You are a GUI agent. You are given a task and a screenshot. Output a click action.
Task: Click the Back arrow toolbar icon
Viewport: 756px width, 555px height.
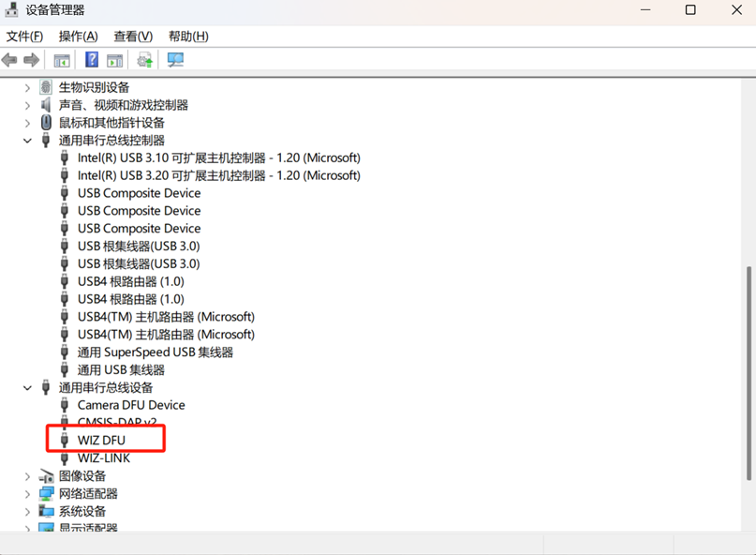(x=9, y=60)
